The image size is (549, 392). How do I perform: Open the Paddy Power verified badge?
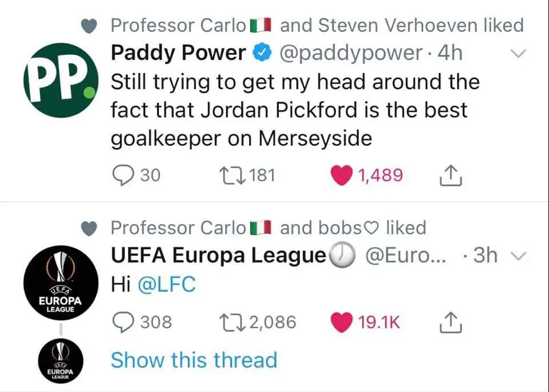coord(262,54)
